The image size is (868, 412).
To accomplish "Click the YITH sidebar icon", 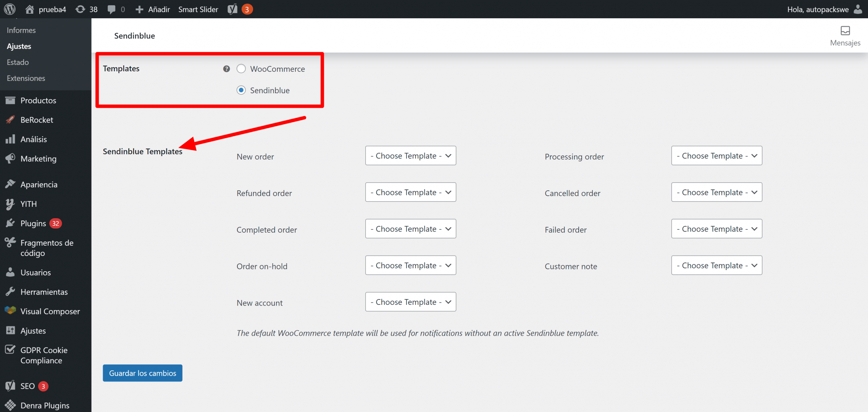I will pos(10,204).
